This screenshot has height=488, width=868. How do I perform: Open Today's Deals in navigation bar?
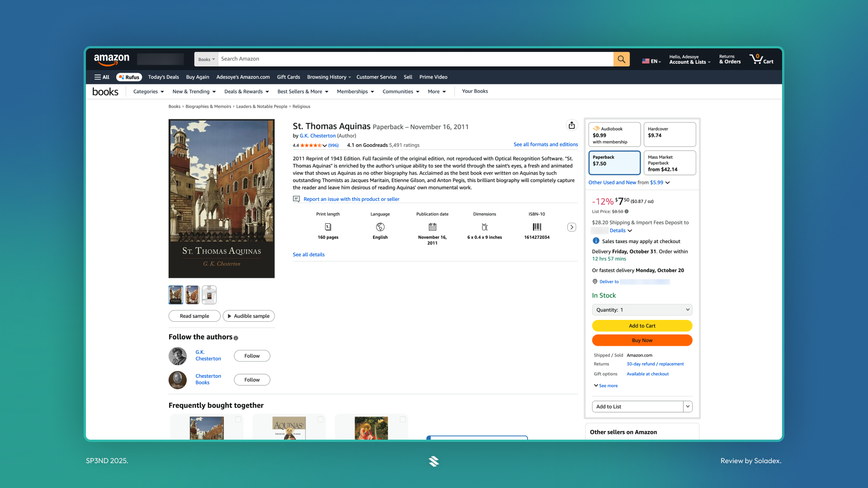[x=163, y=77]
